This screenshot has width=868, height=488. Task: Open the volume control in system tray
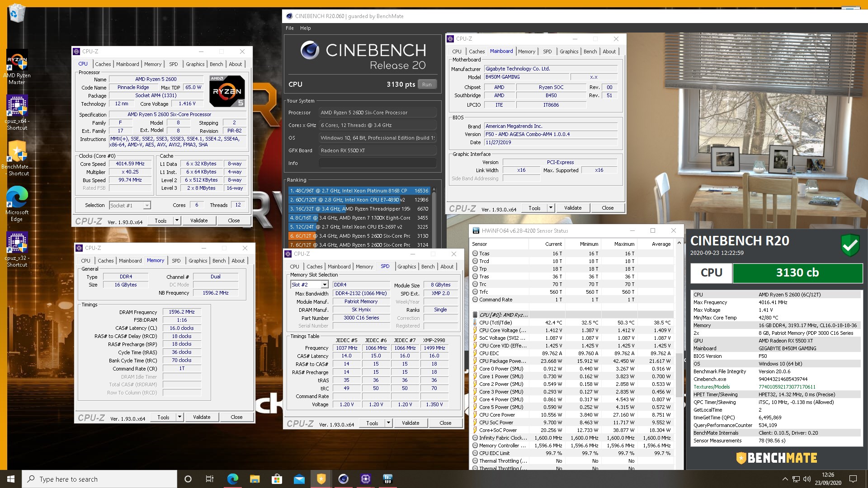coord(807,479)
